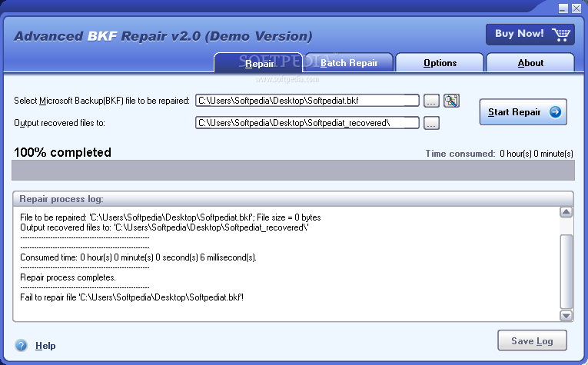Click the log scrollbar up arrow
588x365 pixels.
[x=566, y=212]
